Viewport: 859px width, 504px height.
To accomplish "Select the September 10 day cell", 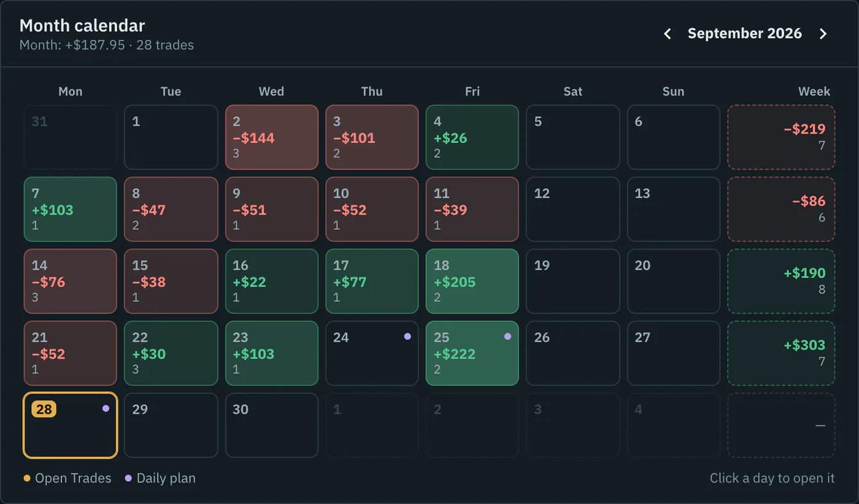I will coord(372,209).
